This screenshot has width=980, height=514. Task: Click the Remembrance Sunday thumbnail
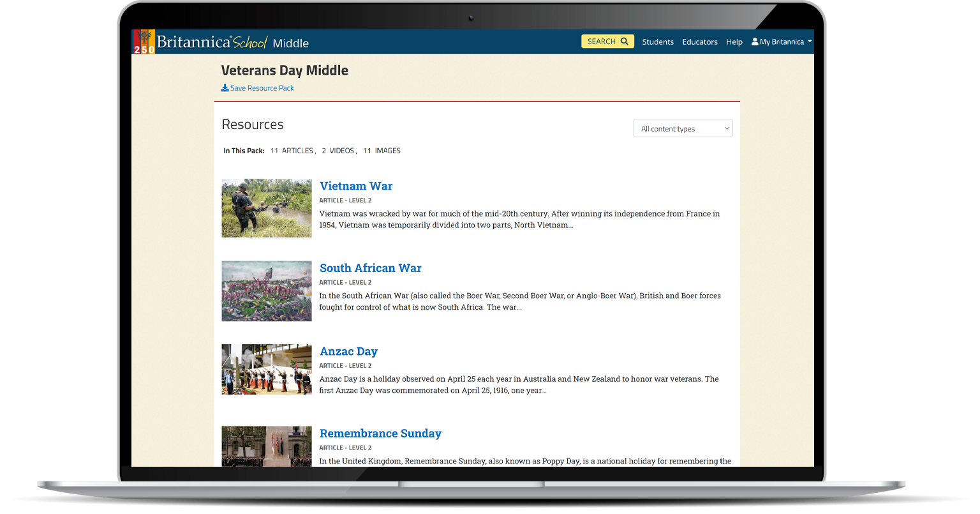(x=267, y=446)
